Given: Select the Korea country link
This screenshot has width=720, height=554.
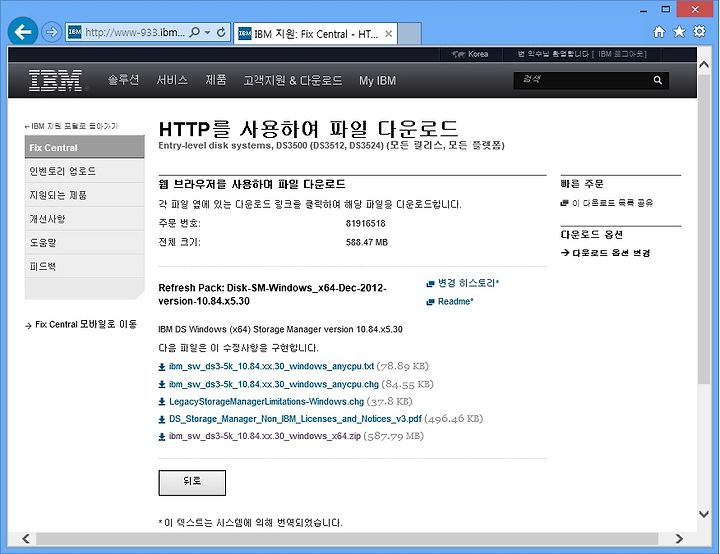Looking at the screenshot, I should tap(470, 54).
